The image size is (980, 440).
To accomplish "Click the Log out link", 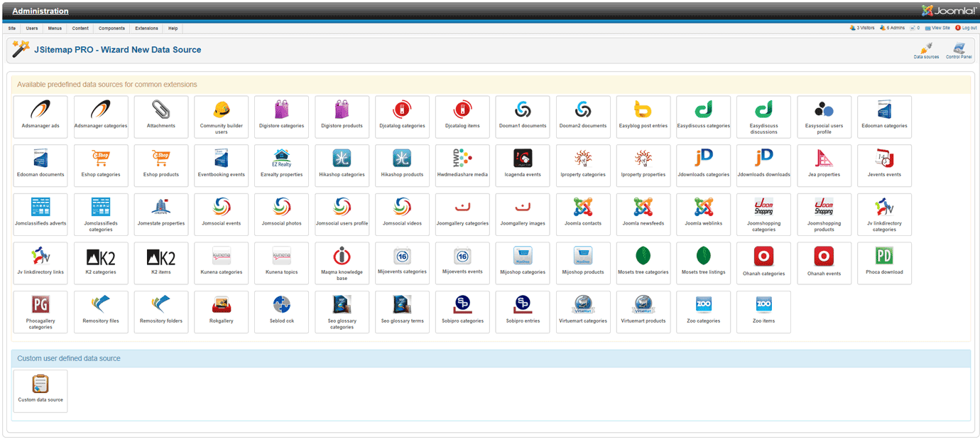I will [967, 28].
